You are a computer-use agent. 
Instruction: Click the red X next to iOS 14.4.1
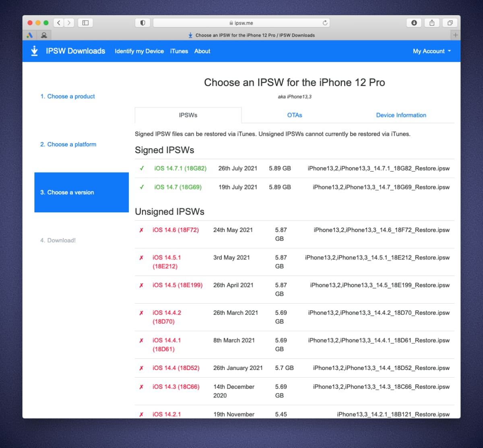coord(141,340)
